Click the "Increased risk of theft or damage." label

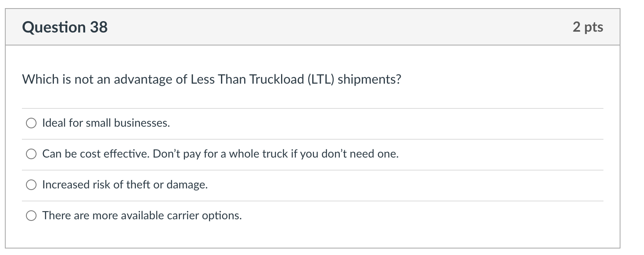pyautogui.click(x=125, y=185)
